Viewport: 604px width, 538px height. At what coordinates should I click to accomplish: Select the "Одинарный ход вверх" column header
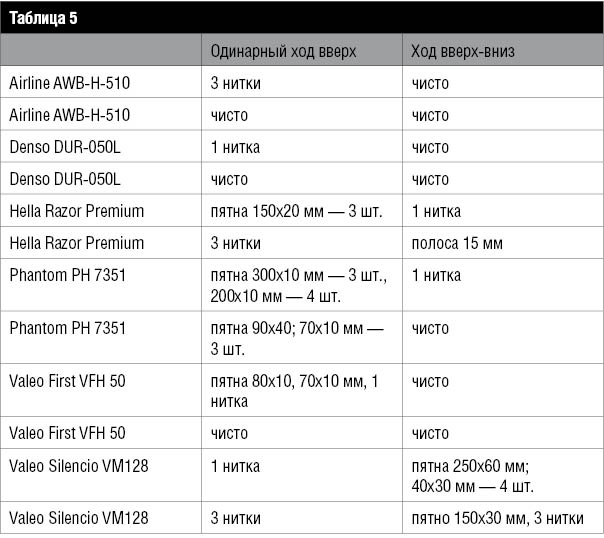pos(283,52)
